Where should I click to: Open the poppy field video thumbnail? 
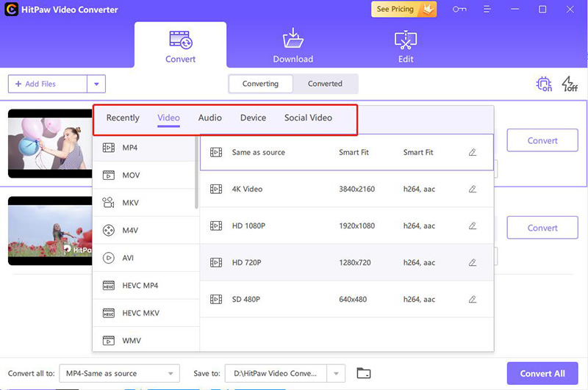point(50,231)
